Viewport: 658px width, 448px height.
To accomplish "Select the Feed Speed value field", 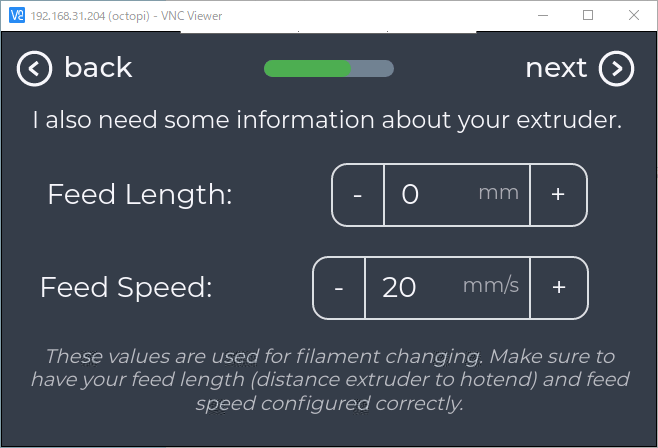I will 447,288.
